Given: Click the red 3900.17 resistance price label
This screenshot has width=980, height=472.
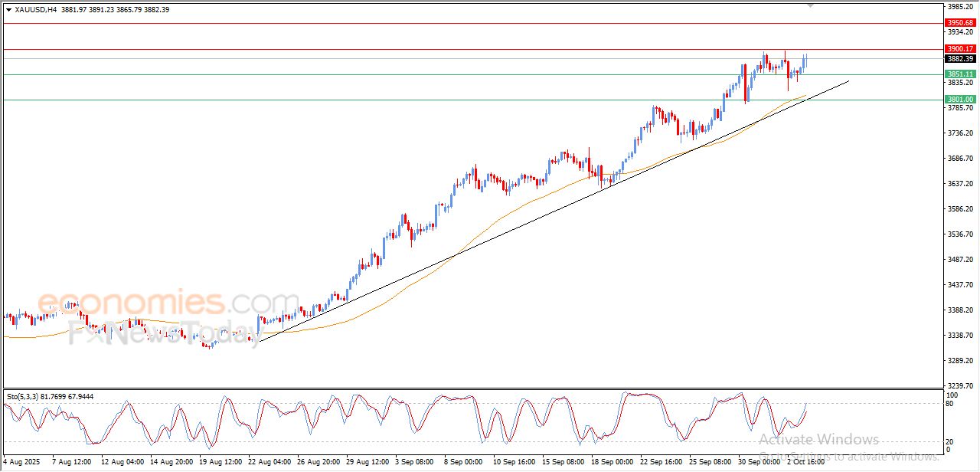Looking at the screenshot, I should (959, 49).
